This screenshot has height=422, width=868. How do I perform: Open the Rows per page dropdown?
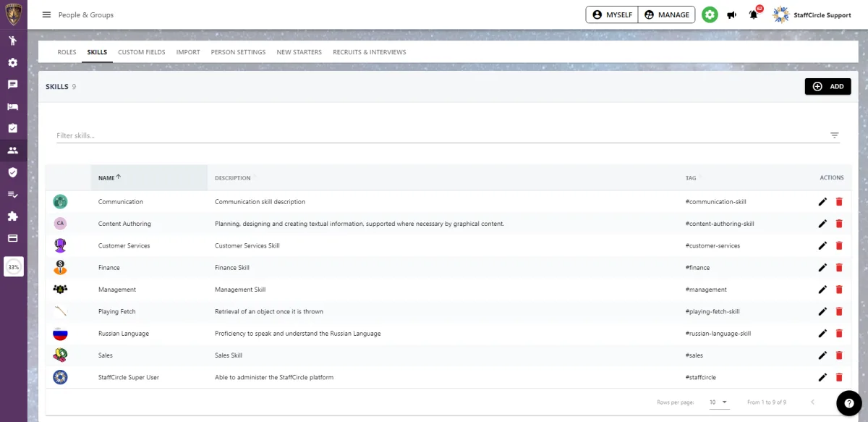718,402
